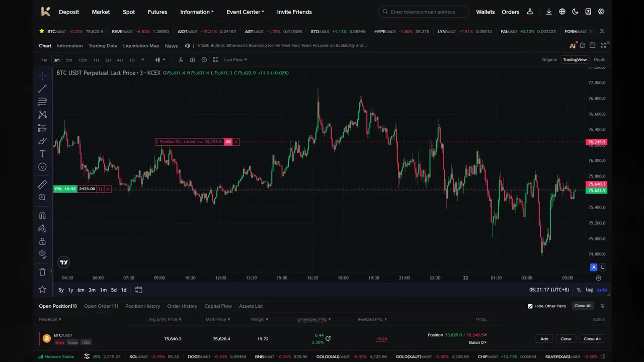Open the forecasting and measurement tools
Viewport: 644px width, 362px height.
click(42, 128)
